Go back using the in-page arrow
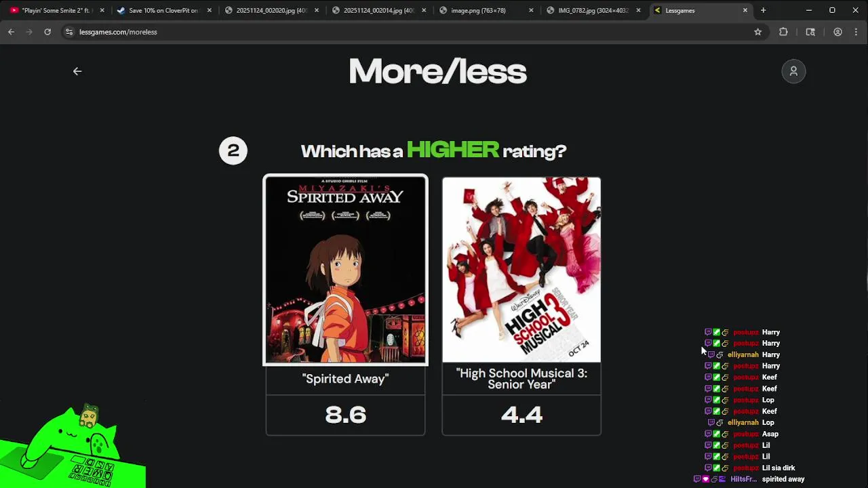Screen dimensions: 868x488 (77, 71)
